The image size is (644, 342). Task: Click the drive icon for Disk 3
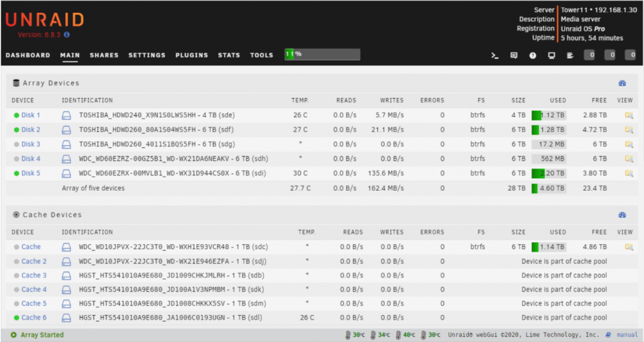pos(66,144)
